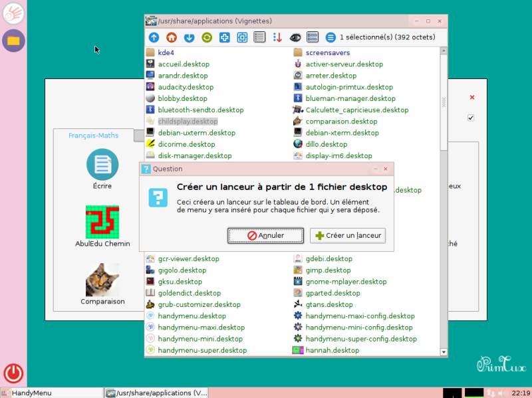Close HandyMenu with the red X

[x=472, y=97]
